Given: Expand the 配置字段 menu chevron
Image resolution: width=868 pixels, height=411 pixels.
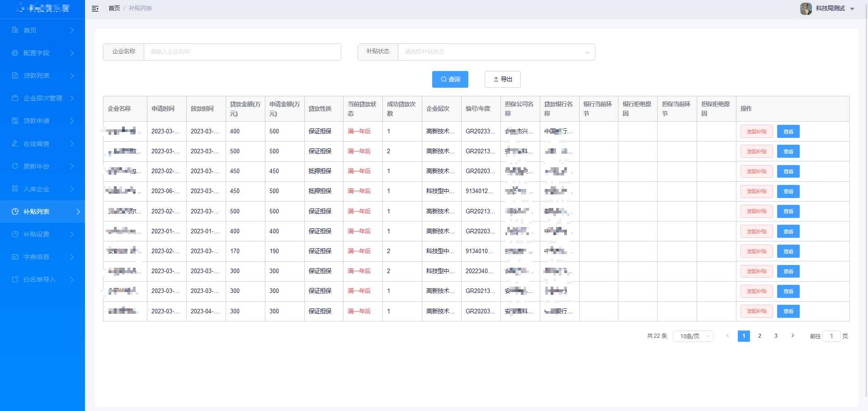Looking at the screenshot, I should tap(72, 53).
